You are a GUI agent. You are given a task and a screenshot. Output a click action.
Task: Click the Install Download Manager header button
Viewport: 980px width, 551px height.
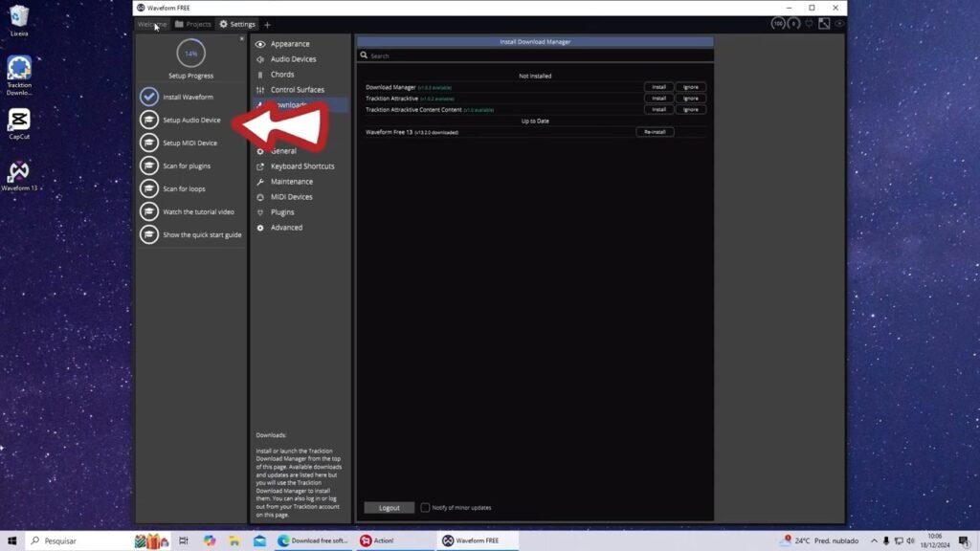pyautogui.click(x=535, y=42)
